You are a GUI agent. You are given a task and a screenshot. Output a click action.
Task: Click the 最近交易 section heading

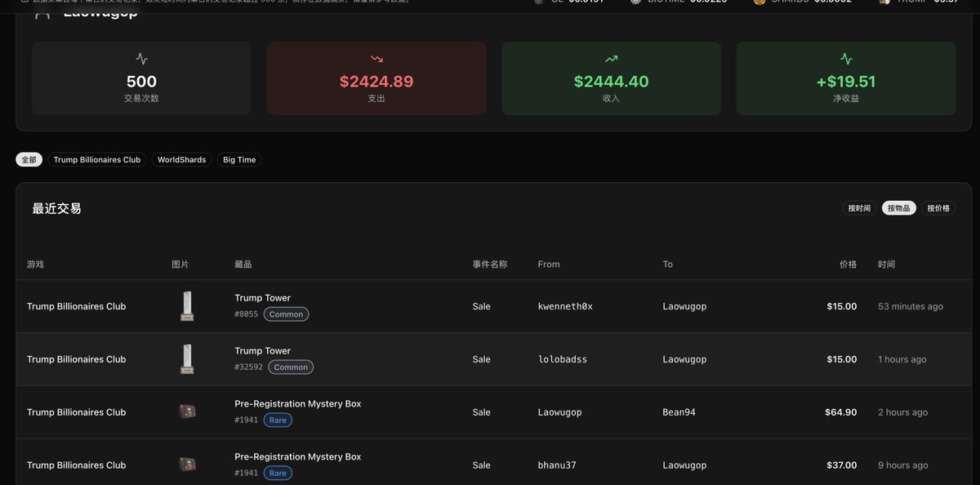pyautogui.click(x=56, y=208)
